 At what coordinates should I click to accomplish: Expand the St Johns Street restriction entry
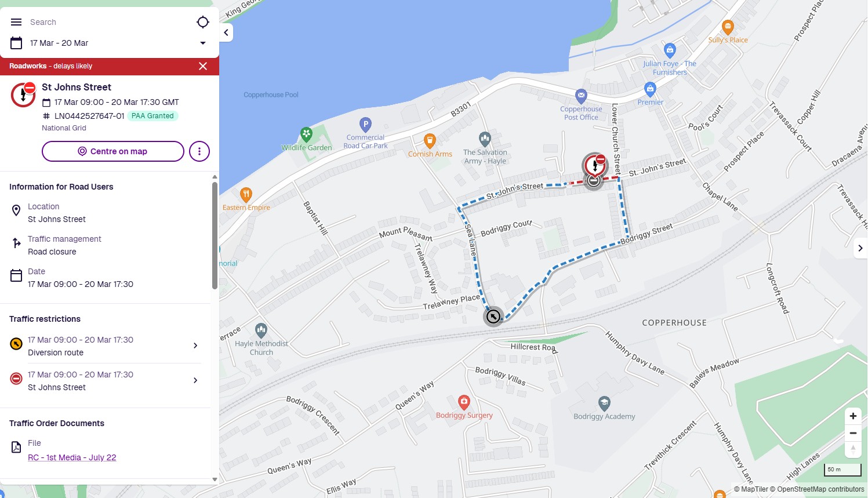pos(106,381)
